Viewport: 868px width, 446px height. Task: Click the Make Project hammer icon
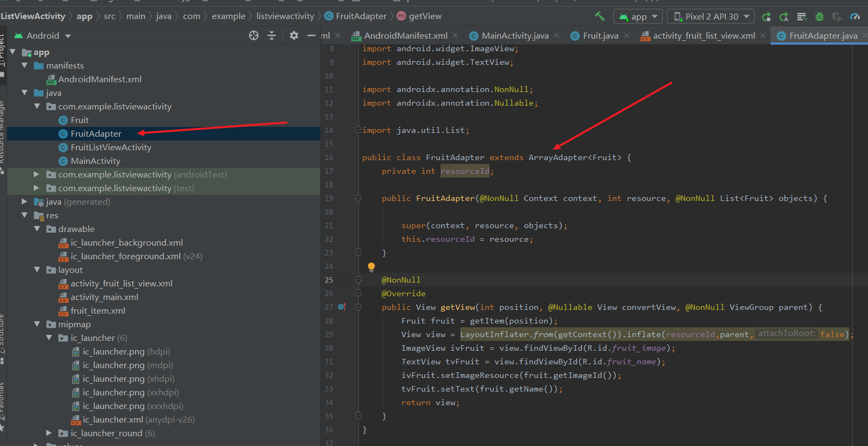600,16
